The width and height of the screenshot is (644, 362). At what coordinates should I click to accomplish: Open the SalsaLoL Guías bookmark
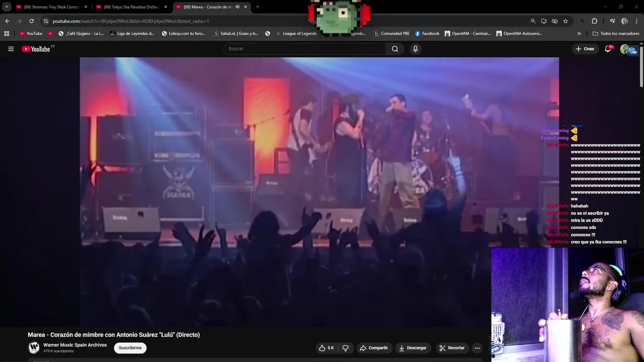tap(236, 34)
